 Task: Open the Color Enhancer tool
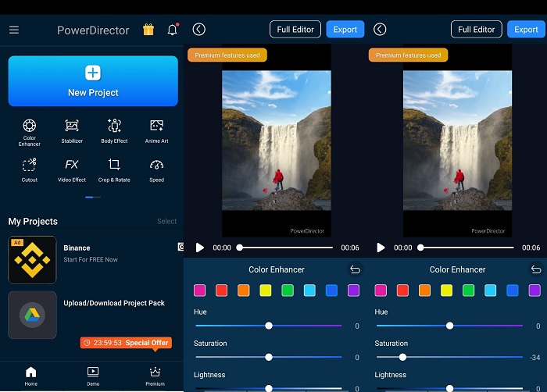tap(30, 133)
